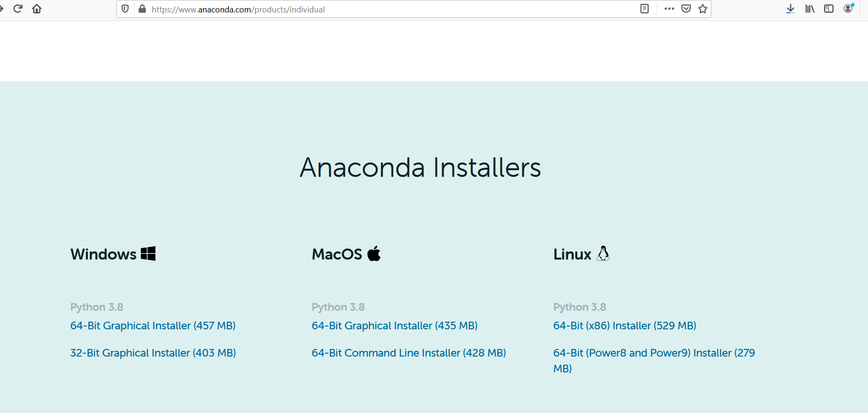Image resolution: width=868 pixels, height=413 pixels.
Task: Click the anaconda.com URL address field
Action: point(392,9)
